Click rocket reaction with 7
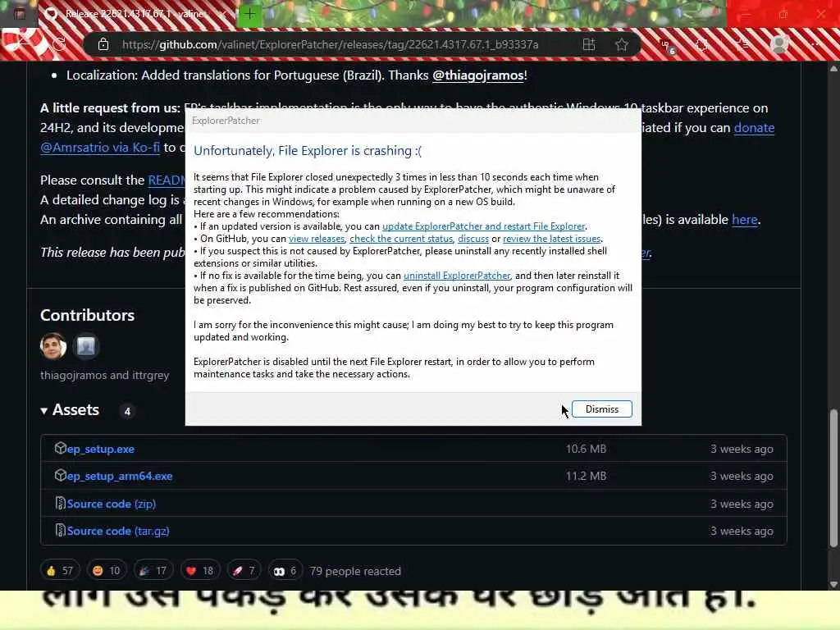 [x=244, y=571]
